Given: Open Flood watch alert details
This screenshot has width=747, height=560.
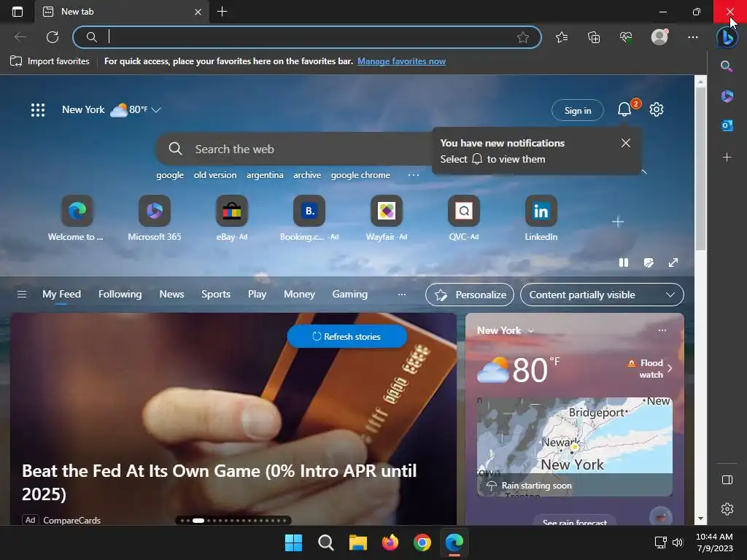Looking at the screenshot, I should click(x=650, y=368).
